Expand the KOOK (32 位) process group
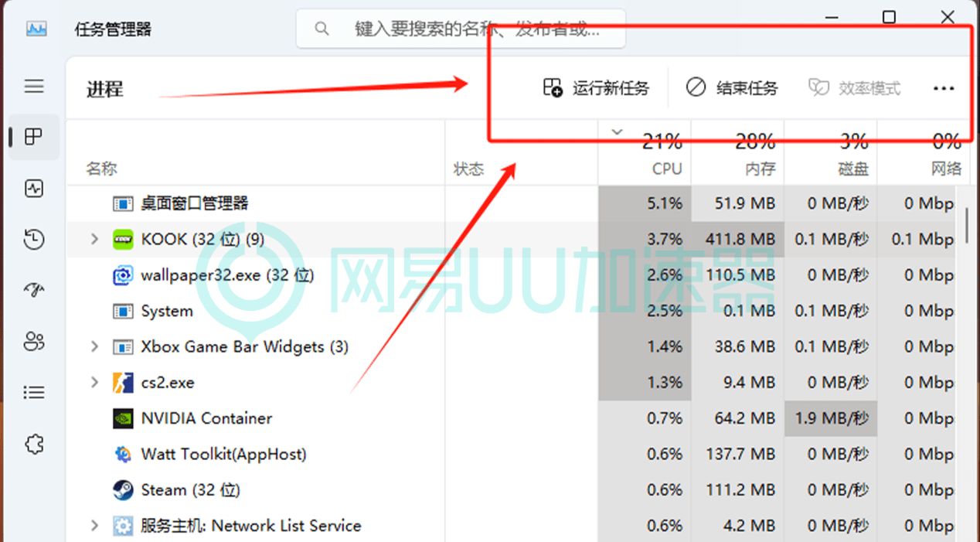 click(x=94, y=240)
